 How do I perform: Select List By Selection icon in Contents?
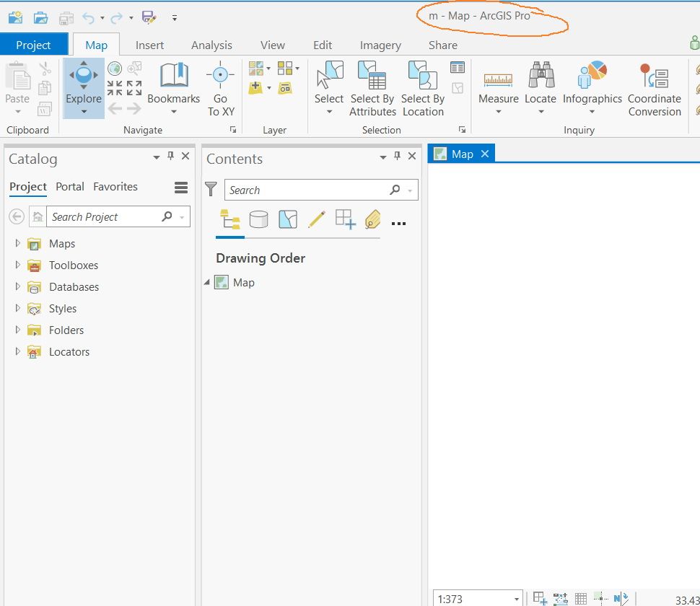tap(288, 219)
